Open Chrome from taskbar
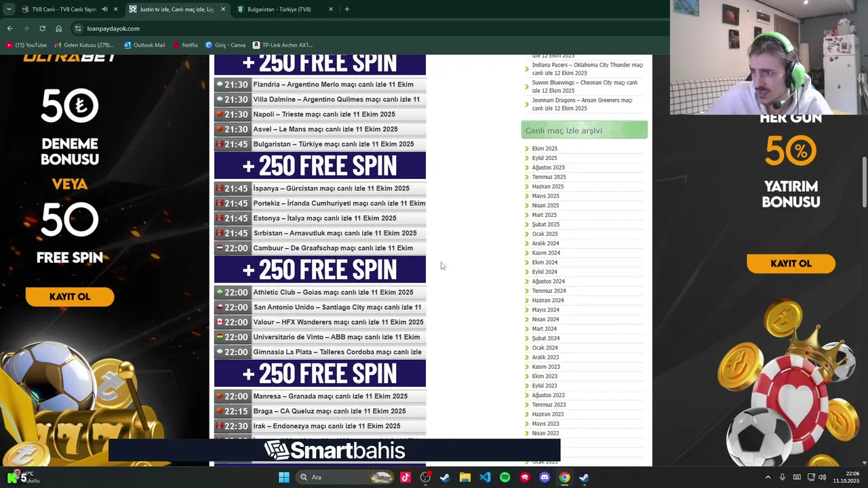868x488 pixels. tap(564, 477)
